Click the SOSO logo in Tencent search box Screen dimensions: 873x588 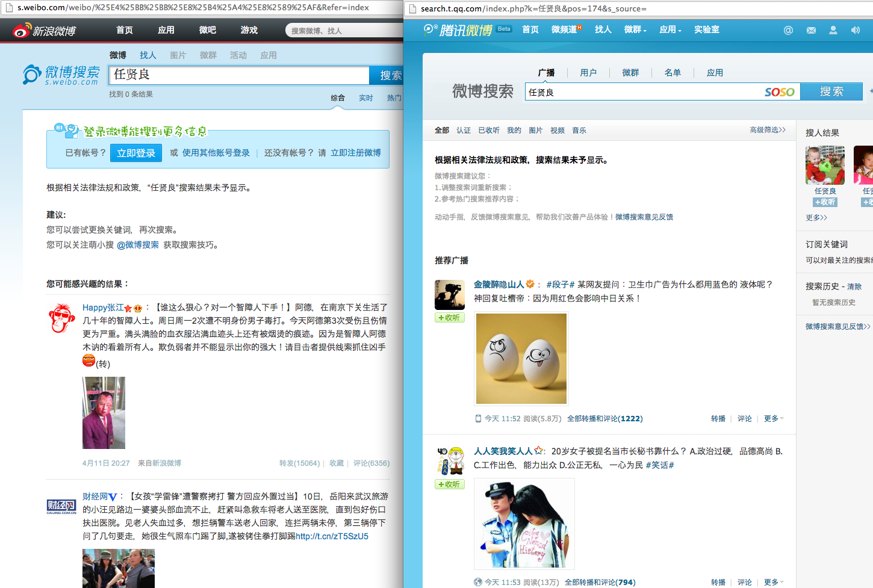(x=780, y=92)
